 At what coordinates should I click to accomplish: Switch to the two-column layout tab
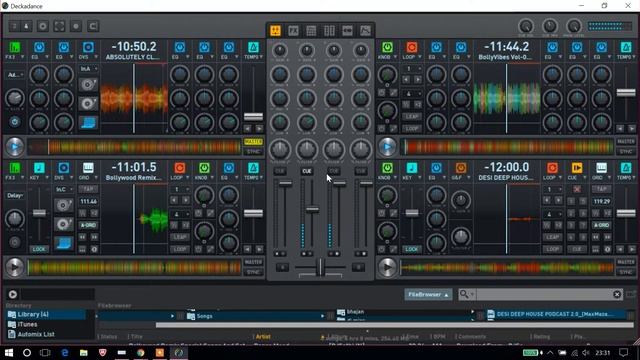pyautogui.click(x=329, y=31)
